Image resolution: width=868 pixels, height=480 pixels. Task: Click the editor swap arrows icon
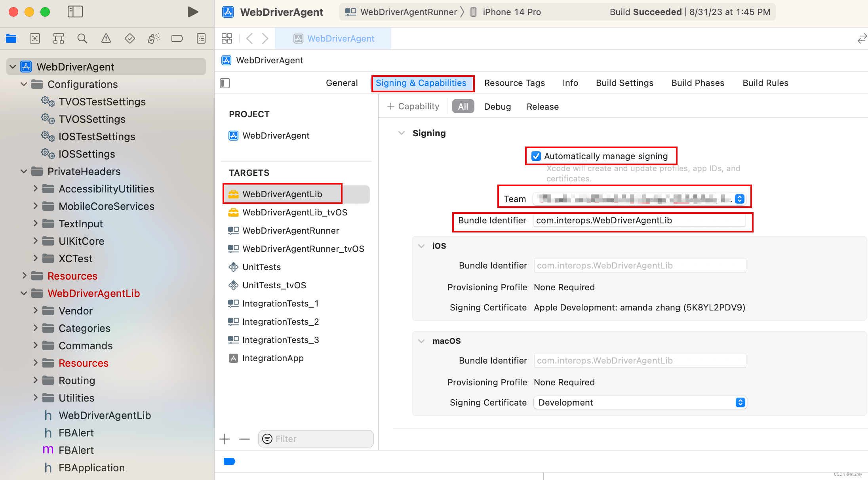coord(862,39)
